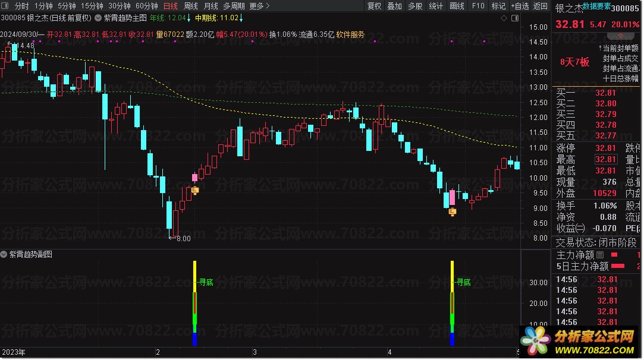
Task: Switch to the 周线 weekly tab
Action: pos(190,6)
